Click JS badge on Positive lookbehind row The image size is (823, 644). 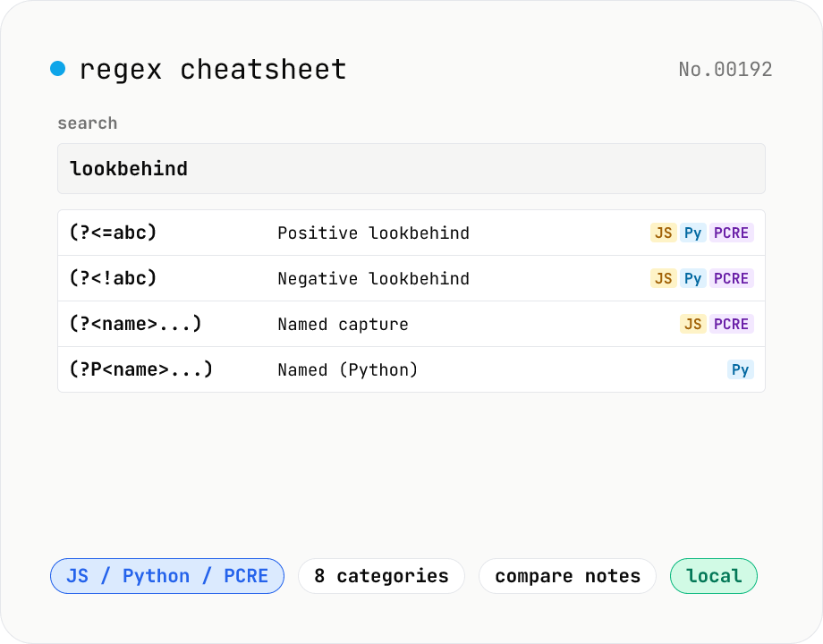point(664,233)
